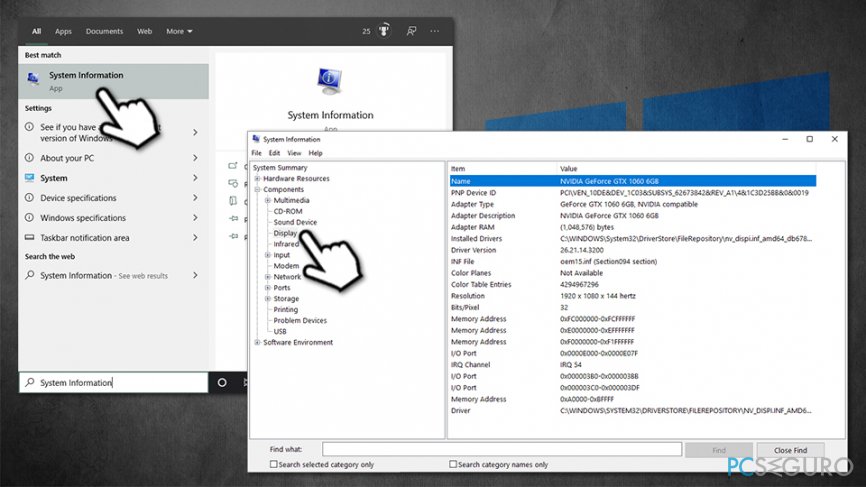Expand the Software Environment node
This screenshot has height=487, width=866.
(257, 342)
